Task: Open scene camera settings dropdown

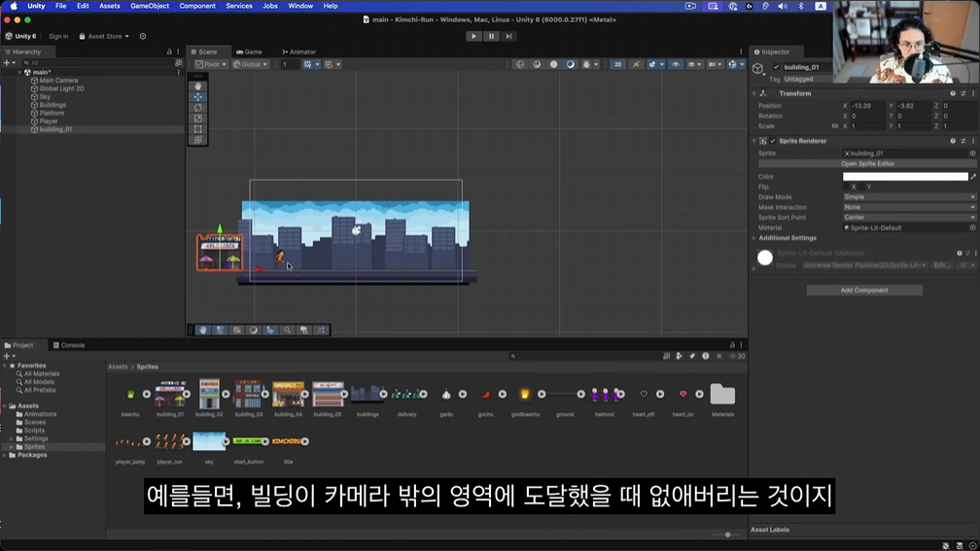Action: (x=715, y=64)
